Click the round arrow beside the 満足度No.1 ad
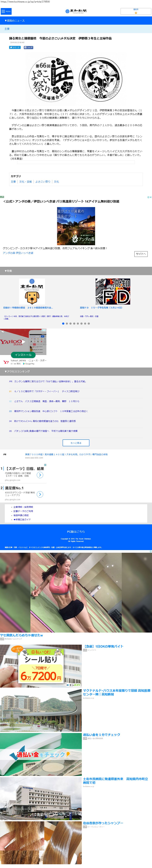 40,494
